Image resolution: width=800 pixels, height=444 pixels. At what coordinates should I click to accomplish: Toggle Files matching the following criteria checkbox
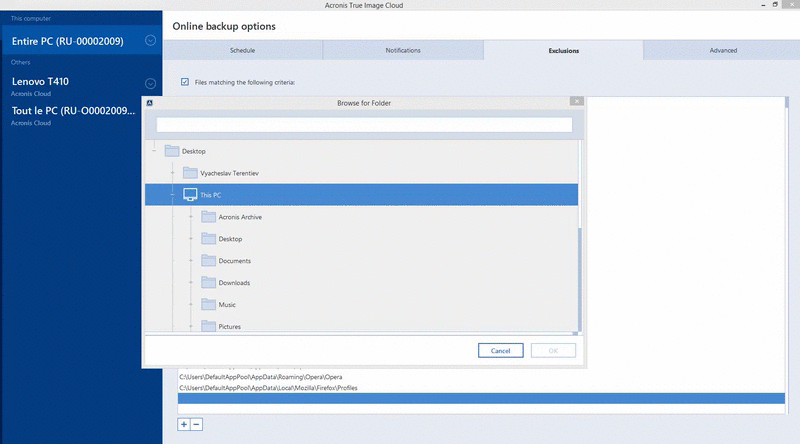pos(185,82)
